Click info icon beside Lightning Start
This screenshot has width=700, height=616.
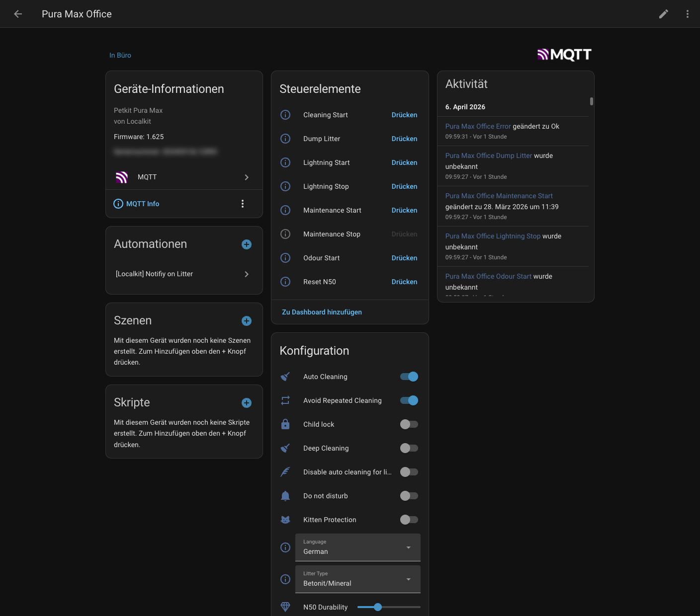(x=285, y=162)
